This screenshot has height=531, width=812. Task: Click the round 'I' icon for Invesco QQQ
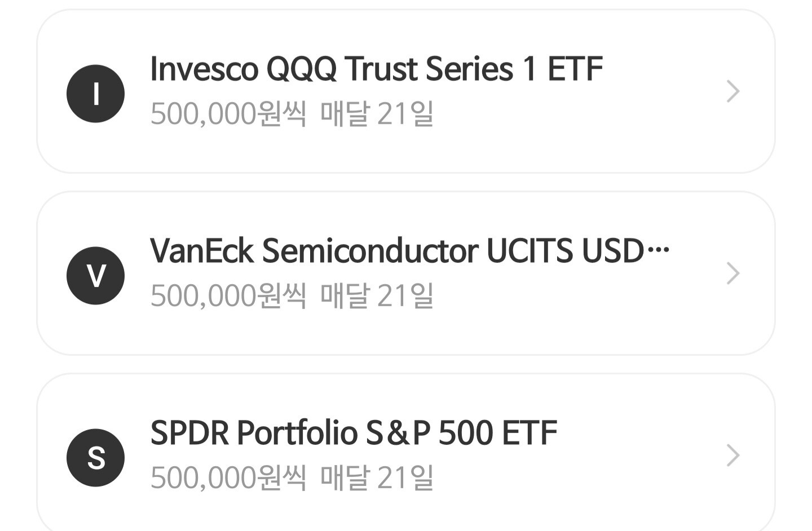(95, 94)
